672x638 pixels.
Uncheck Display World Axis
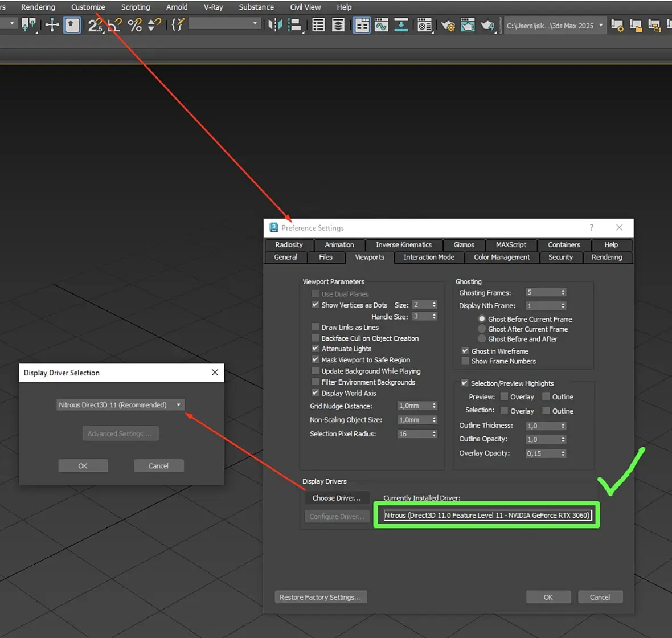pos(315,393)
